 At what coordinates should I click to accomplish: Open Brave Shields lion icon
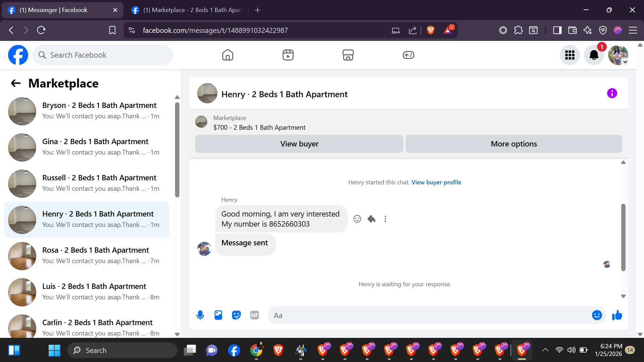pyautogui.click(x=431, y=30)
